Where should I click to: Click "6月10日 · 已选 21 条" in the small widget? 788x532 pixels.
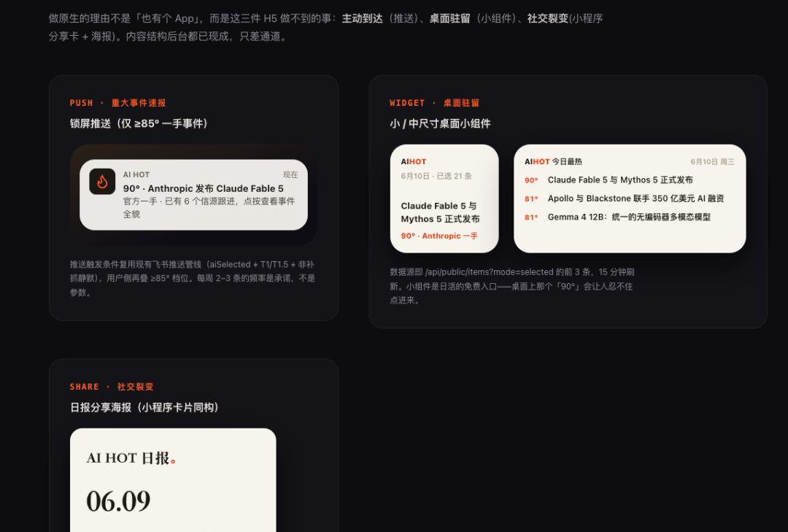click(x=436, y=176)
